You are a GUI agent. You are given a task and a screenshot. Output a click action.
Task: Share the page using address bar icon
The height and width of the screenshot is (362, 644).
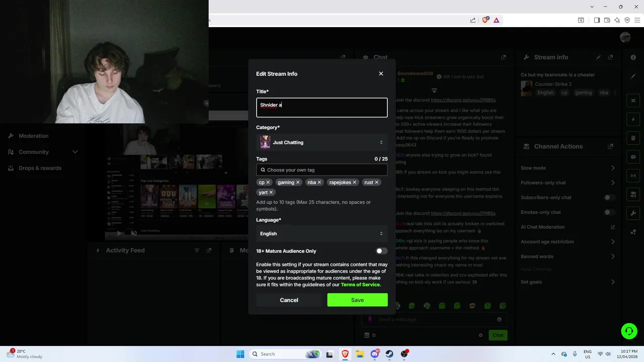473,20
